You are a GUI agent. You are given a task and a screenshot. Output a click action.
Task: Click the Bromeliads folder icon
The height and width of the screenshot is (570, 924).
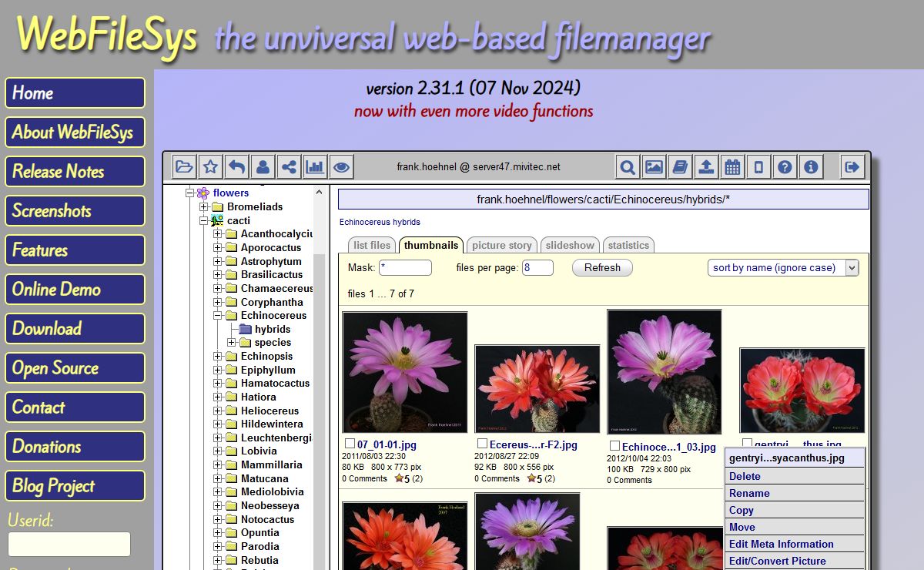(x=217, y=207)
